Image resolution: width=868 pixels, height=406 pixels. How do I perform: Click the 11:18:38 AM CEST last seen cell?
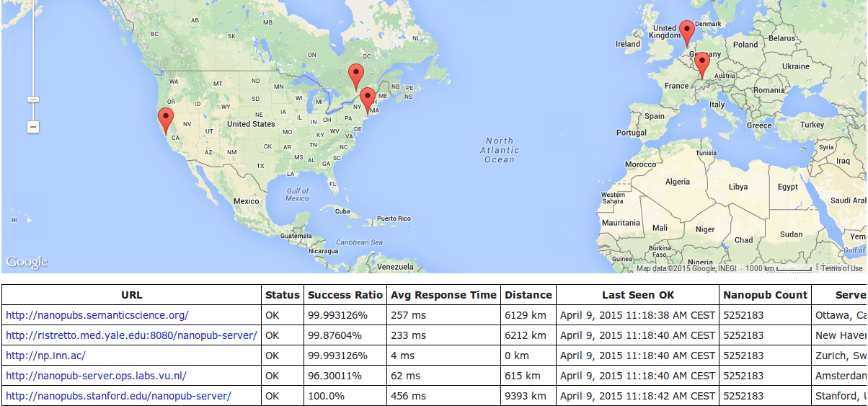pos(638,315)
